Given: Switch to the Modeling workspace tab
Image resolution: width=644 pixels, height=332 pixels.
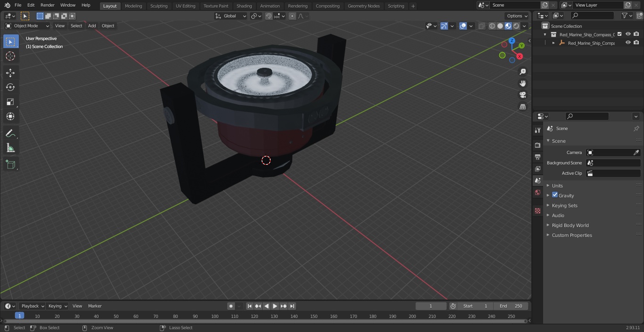Looking at the screenshot, I should 133,6.
